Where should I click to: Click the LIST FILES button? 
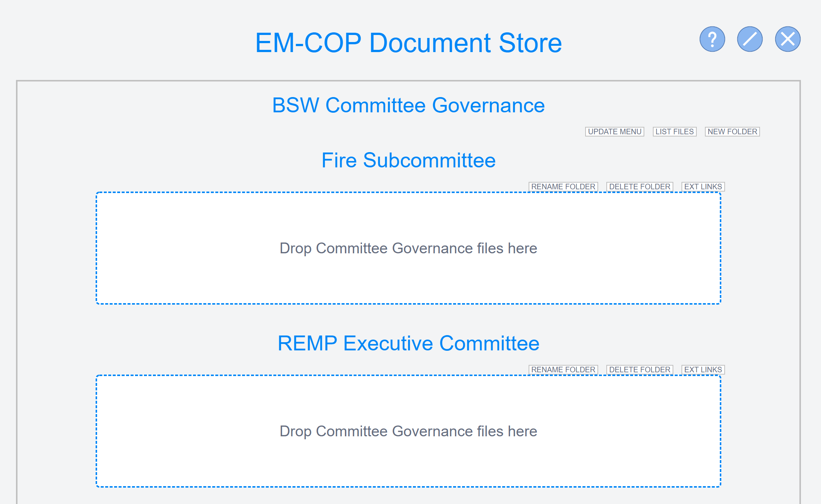click(674, 132)
